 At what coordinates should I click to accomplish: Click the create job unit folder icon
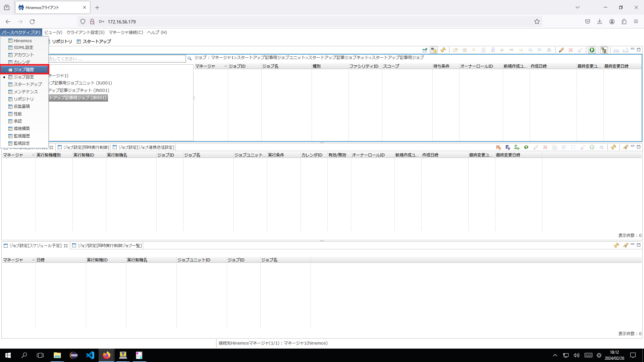pyautogui.click(x=455, y=50)
